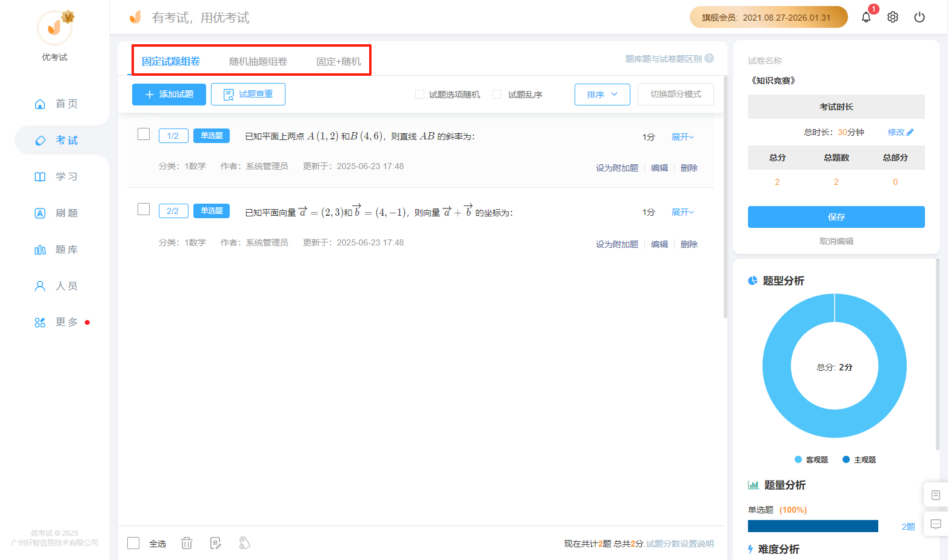Click the paper name 《知识竞赛》

pyautogui.click(x=773, y=81)
